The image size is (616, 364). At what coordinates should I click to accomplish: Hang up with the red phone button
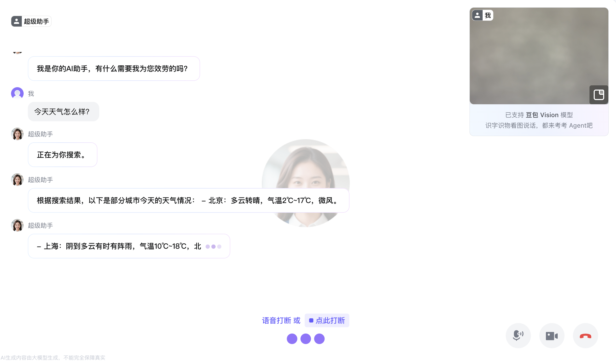(585, 336)
